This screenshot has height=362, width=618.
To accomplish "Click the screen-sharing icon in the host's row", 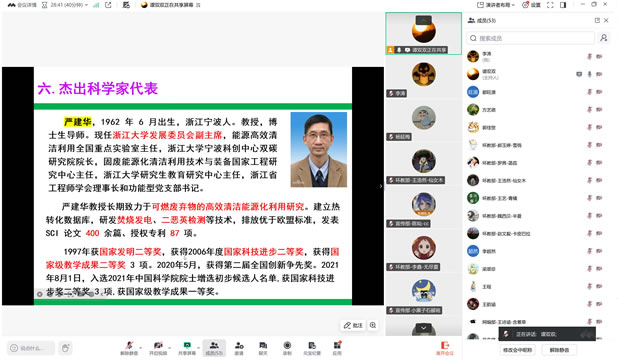I will [x=579, y=74].
